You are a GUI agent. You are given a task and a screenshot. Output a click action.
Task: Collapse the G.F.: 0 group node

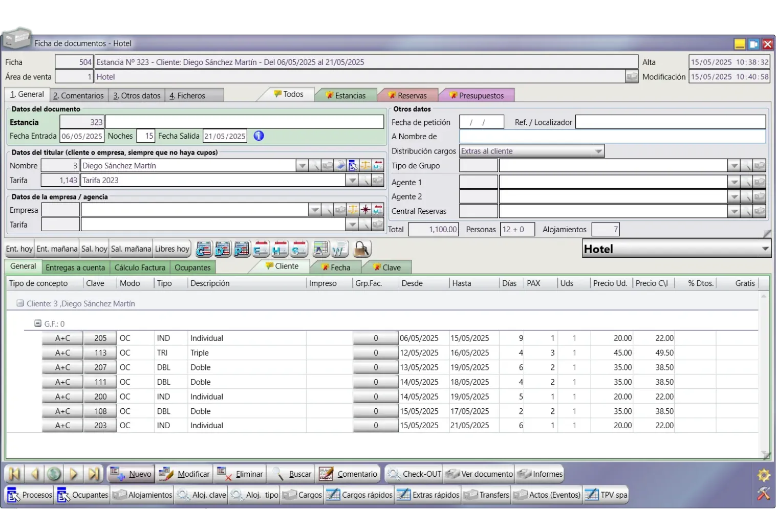pyautogui.click(x=38, y=323)
